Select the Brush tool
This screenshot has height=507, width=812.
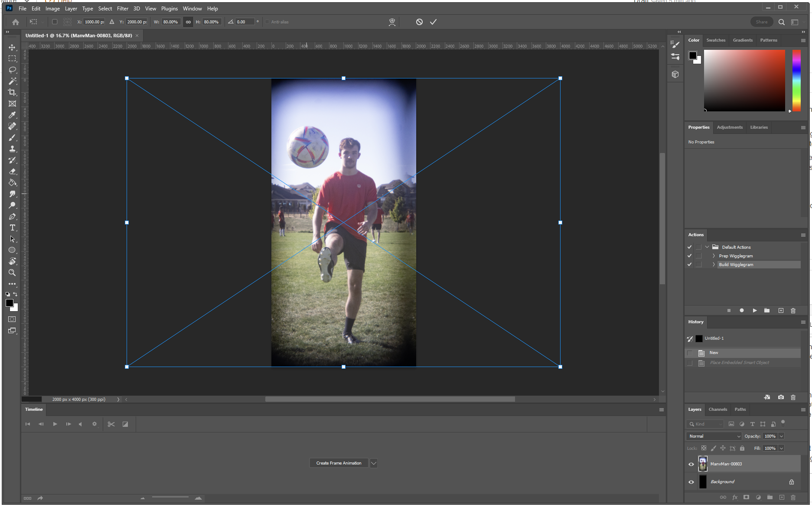tap(12, 137)
